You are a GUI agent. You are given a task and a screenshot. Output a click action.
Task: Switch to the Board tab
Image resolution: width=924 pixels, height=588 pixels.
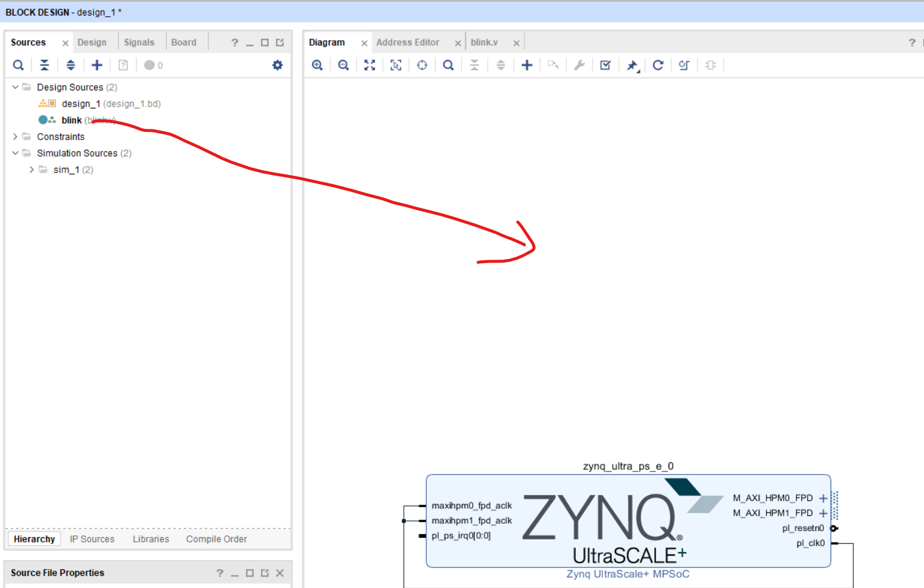tap(183, 43)
